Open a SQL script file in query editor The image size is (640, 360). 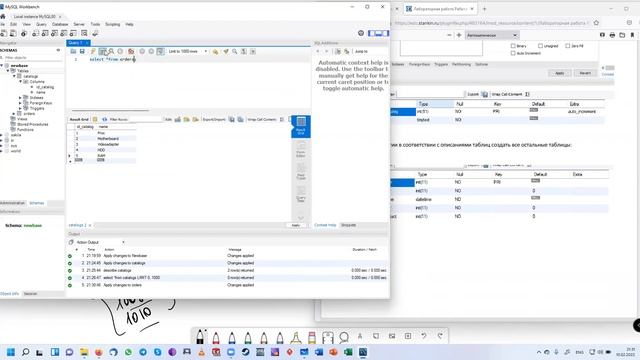pyautogui.click(x=73, y=51)
